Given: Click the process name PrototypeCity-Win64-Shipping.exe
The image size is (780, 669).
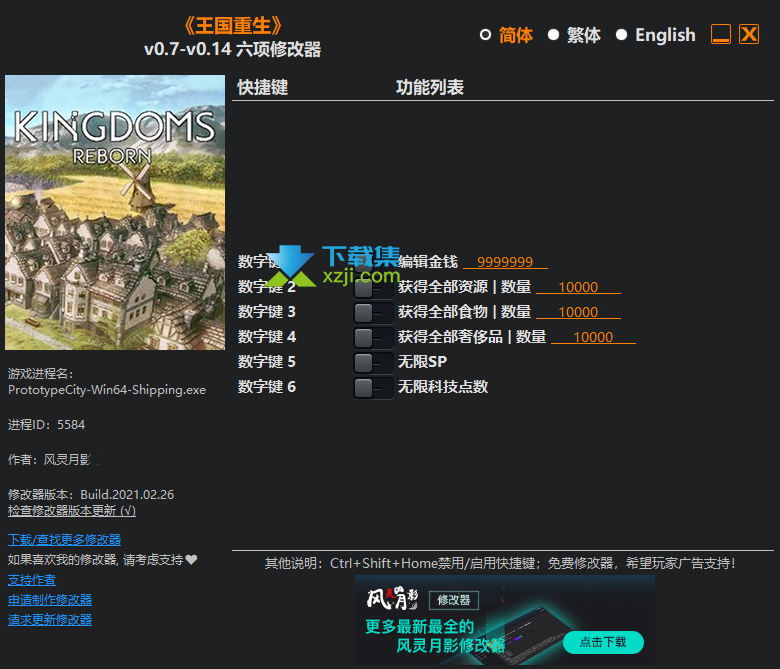Looking at the screenshot, I should 107,390.
